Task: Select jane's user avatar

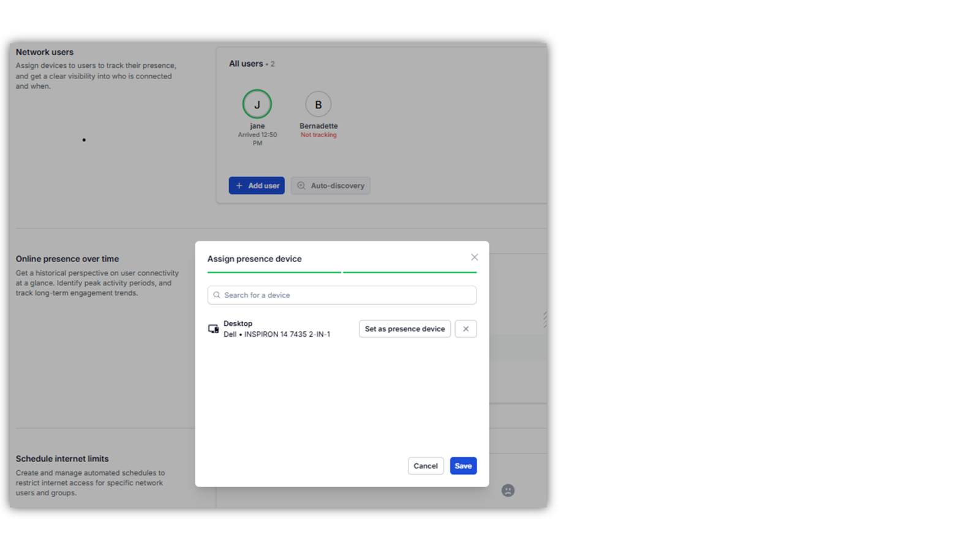Action: (x=257, y=104)
